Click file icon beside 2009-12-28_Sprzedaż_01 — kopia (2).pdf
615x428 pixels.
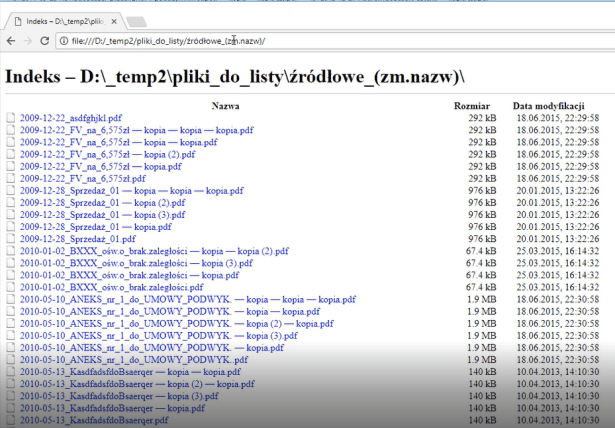tap(11, 203)
